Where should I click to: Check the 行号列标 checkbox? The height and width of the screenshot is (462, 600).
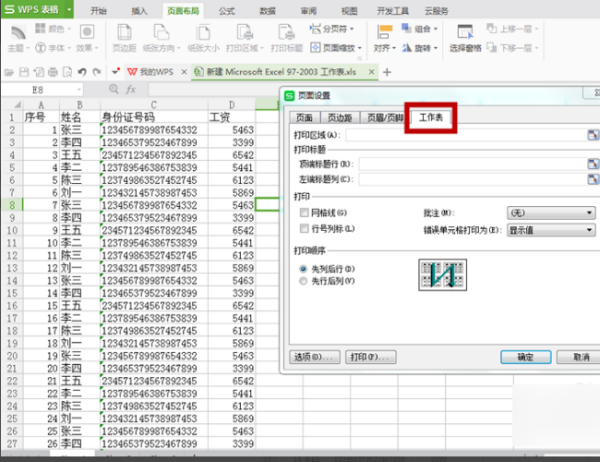pos(303,229)
